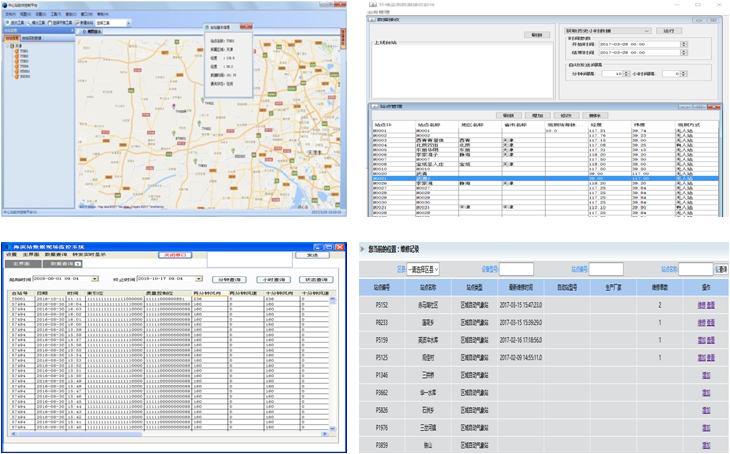Click the 设备型号 input field
The height and width of the screenshot is (454, 730).
pos(516,269)
